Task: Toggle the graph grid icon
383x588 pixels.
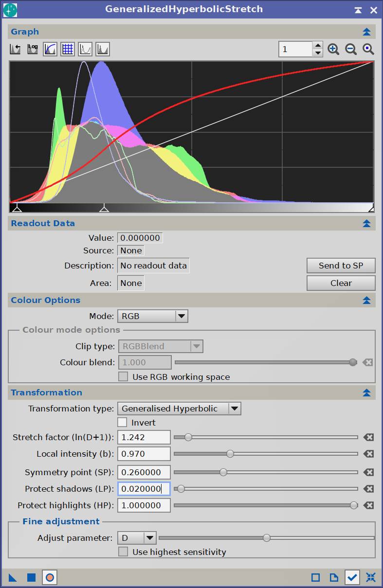Action: tap(68, 49)
